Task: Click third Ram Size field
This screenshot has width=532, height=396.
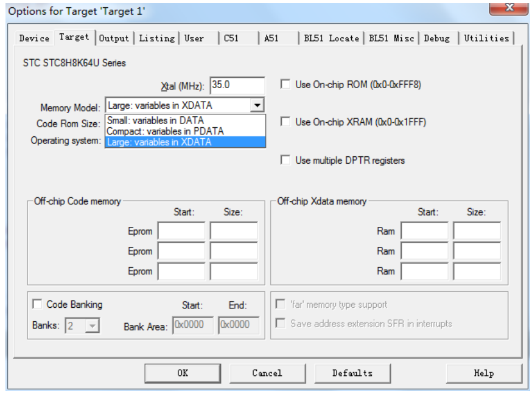Action: pos(477,271)
